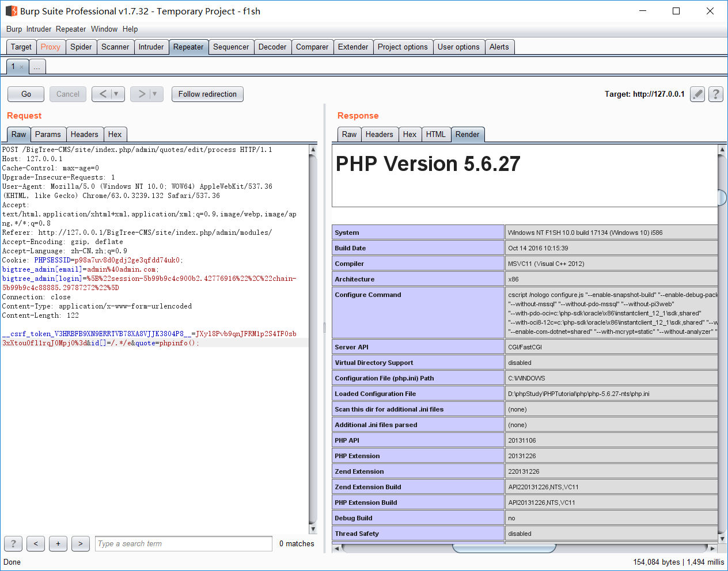Select the Response Raw tab

[350, 135]
